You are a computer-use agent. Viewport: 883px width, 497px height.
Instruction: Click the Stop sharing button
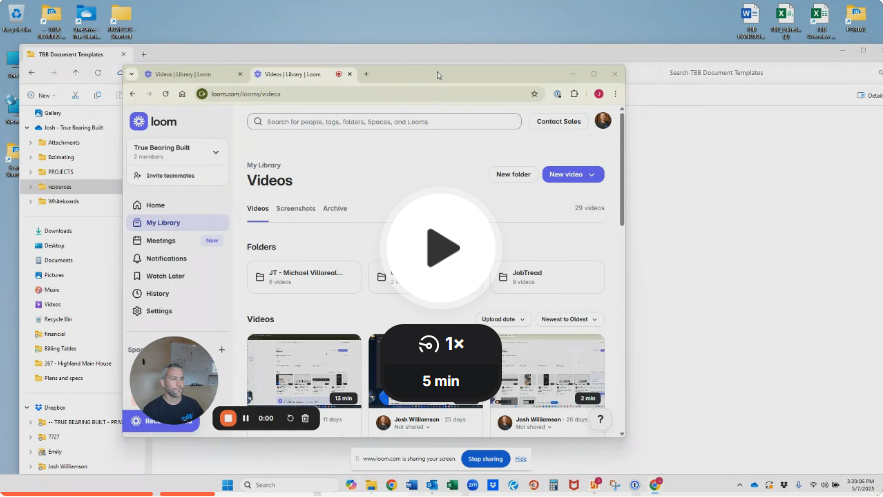pos(485,459)
